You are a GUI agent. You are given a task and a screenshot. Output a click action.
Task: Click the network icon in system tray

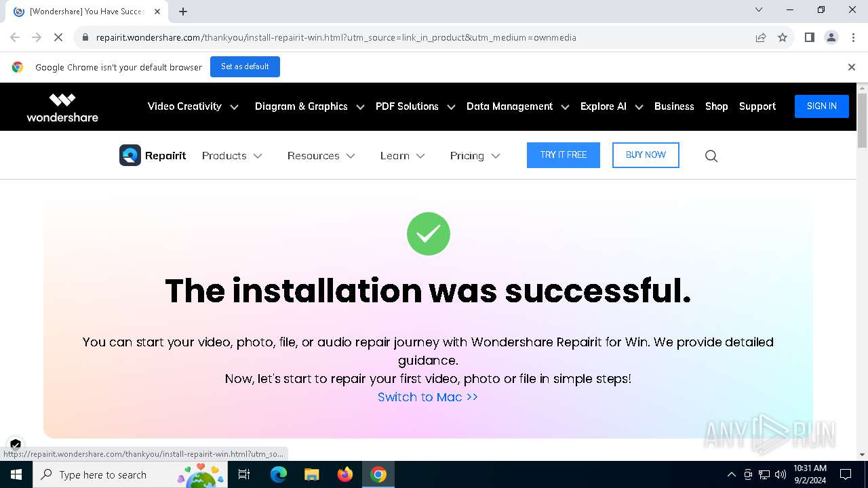764,474
